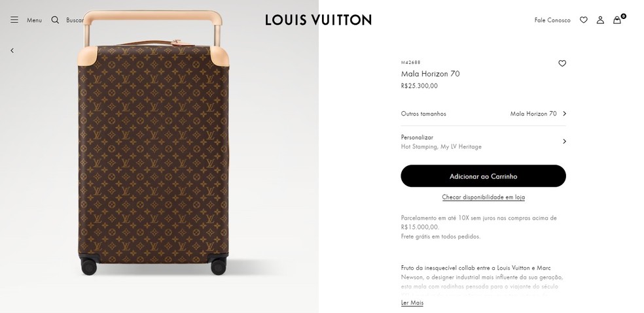644x313 pixels.
Task: Click the Menu label in header
Action: point(34,20)
